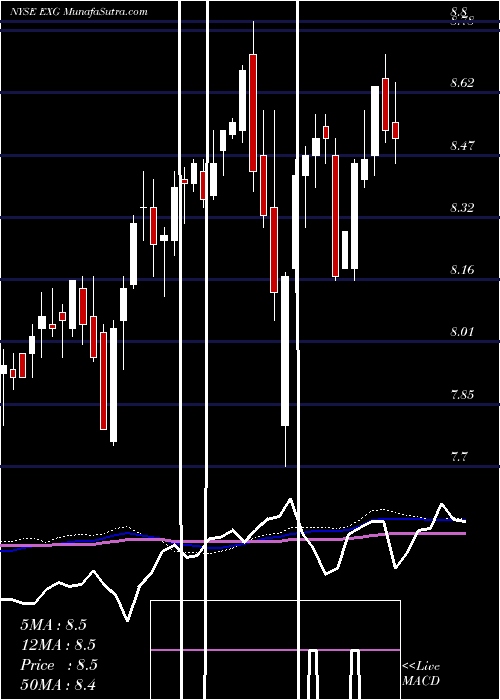The width and height of the screenshot is (500, 700).
Task: Click the Price : 8.5 readout
Action: 59,665
